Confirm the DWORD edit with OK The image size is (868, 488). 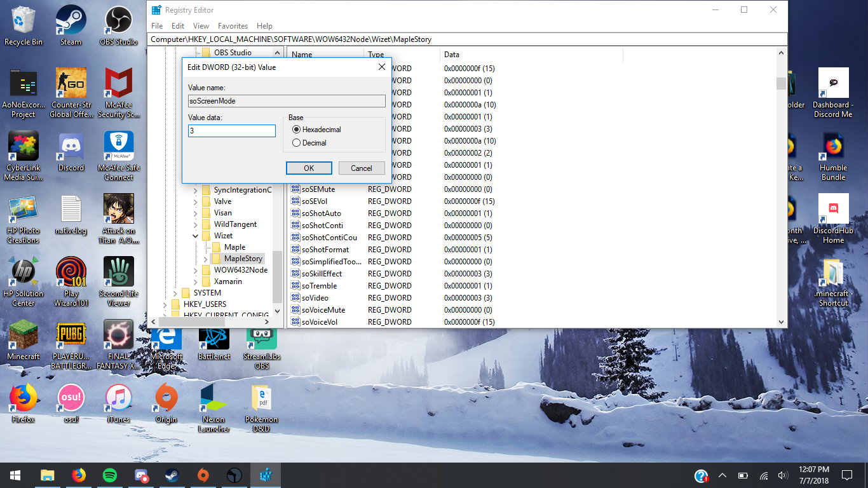pyautogui.click(x=309, y=168)
